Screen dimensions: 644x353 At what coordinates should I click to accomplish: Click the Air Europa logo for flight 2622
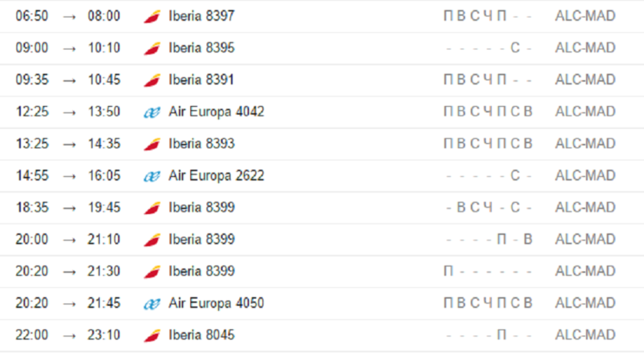(x=152, y=176)
